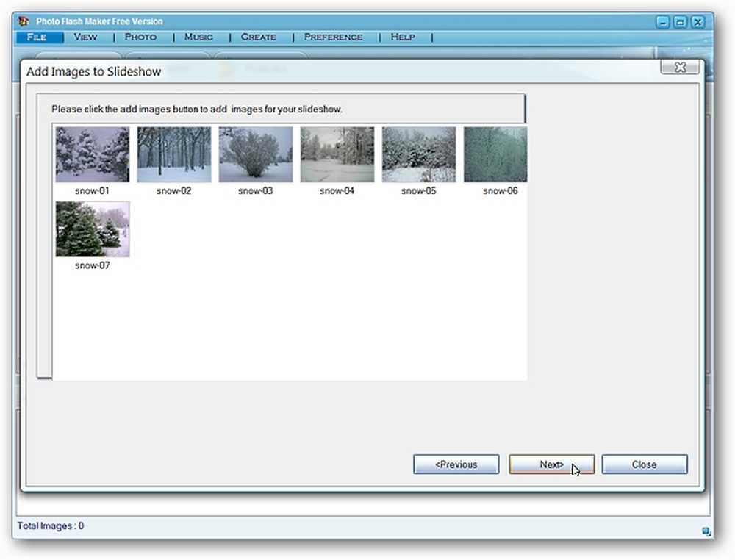Click the snow-03 file name label
Image resolution: width=735 pixels, height=560 pixels.
(255, 191)
